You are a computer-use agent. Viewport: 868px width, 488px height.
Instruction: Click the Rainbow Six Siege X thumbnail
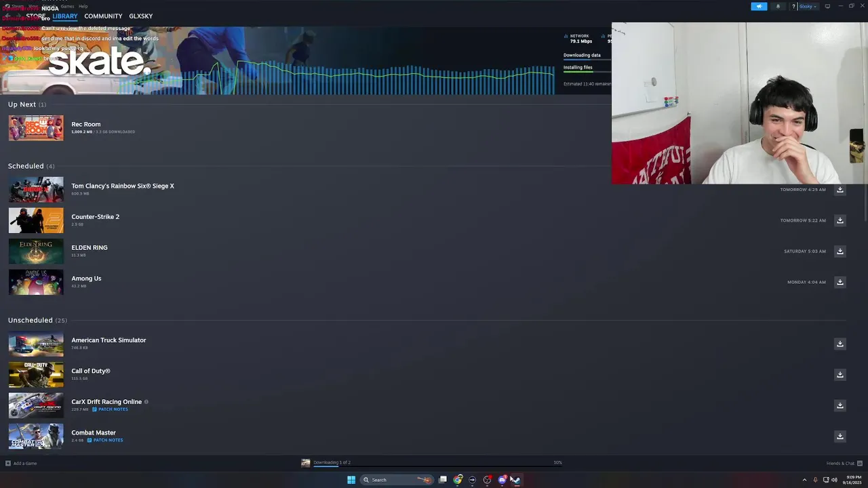tap(36, 190)
